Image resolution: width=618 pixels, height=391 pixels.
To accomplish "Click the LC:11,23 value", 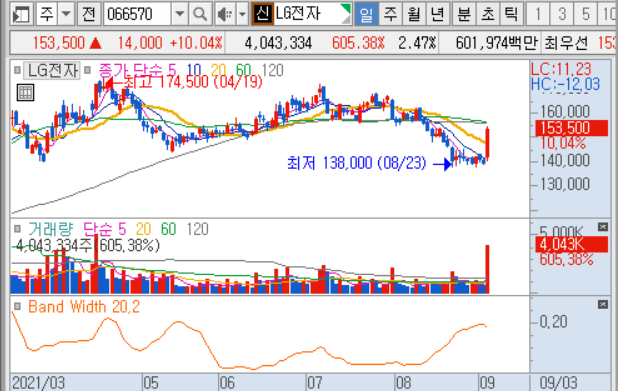I will coord(561,69).
